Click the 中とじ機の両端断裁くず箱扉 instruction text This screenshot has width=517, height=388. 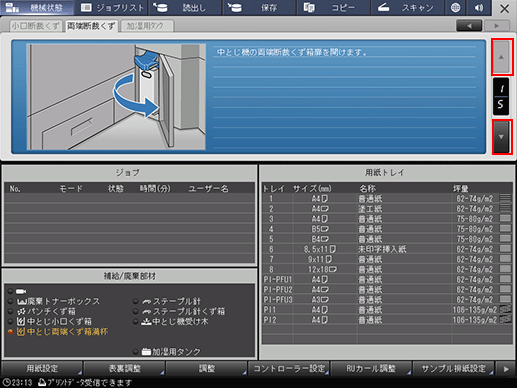pos(292,52)
